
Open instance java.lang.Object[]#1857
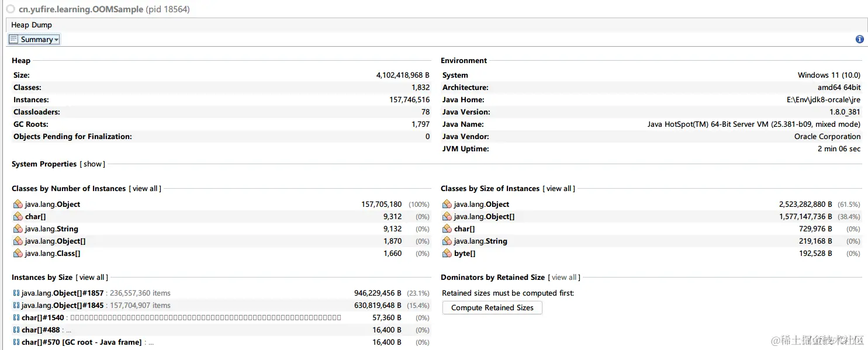click(63, 293)
